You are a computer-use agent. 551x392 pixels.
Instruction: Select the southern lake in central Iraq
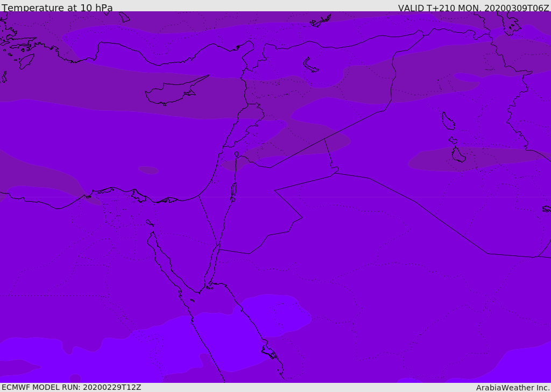[458, 155]
